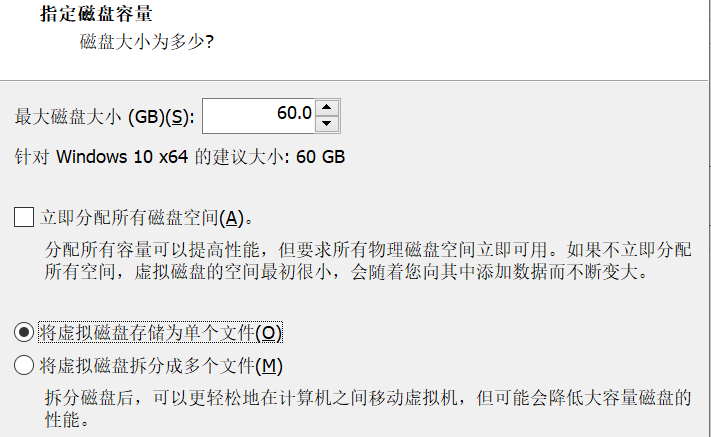Click the disk size increase arrow
The width and height of the screenshot is (711, 437).
pyautogui.click(x=328, y=107)
